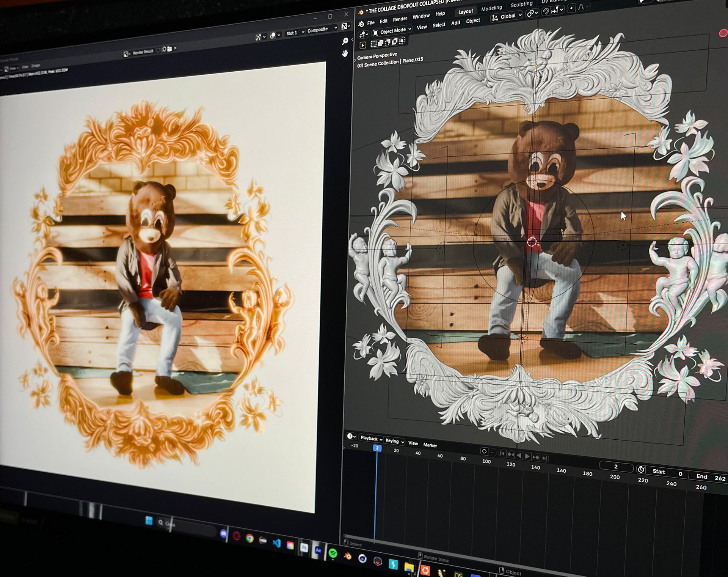Open the Render menu in Blender
This screenshot has height=577, width=728.
pyautogui.click(x=400, y=19)
